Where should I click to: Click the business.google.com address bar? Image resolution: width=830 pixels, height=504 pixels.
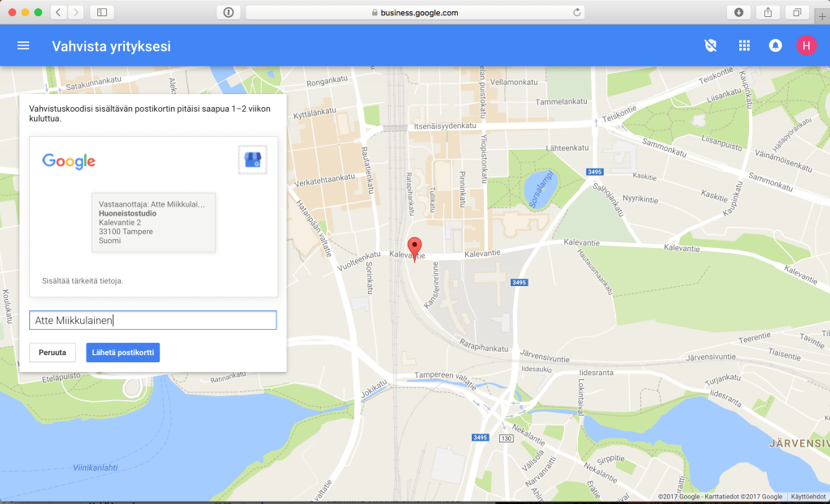coord(415,12)
